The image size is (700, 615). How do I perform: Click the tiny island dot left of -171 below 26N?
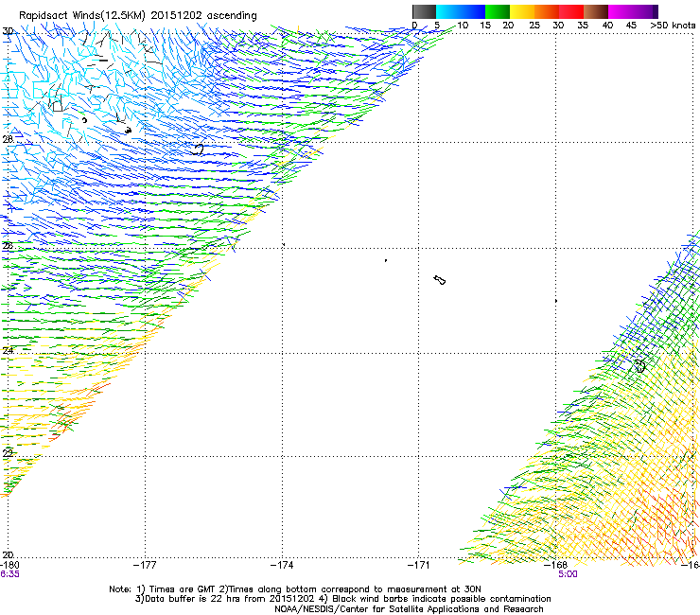click(386, 260)
